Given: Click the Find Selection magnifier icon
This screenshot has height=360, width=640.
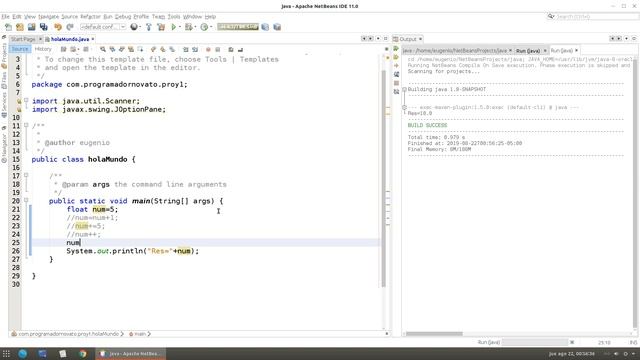Looking at the screenshot, I should 103,49.
